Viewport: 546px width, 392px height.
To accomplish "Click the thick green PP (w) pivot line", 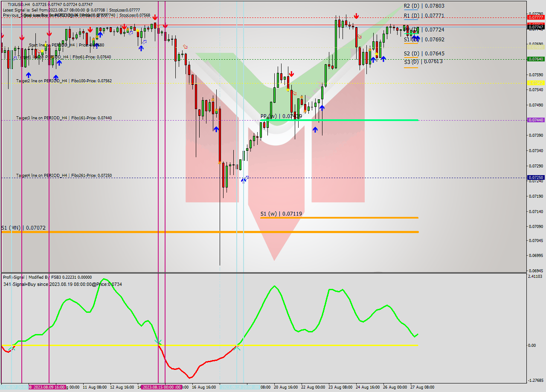I will (339, 120).
